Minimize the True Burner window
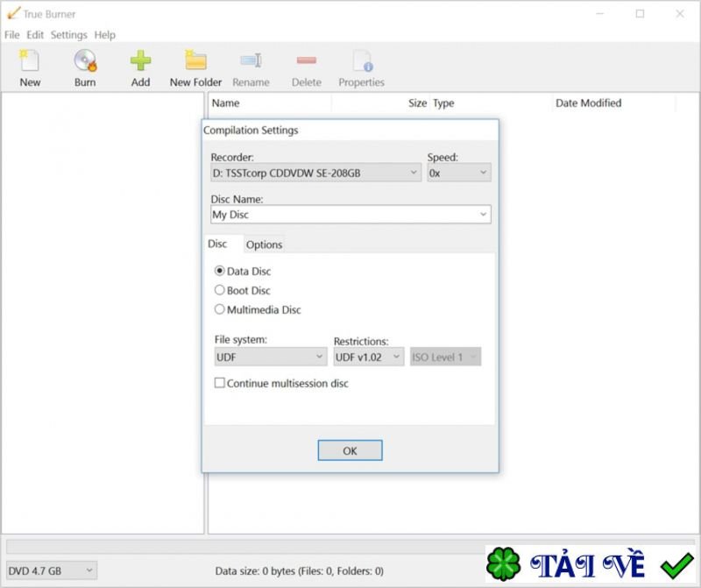Image resolution: width=701 pixels, height=588 pixels. (x=600, y=14)
